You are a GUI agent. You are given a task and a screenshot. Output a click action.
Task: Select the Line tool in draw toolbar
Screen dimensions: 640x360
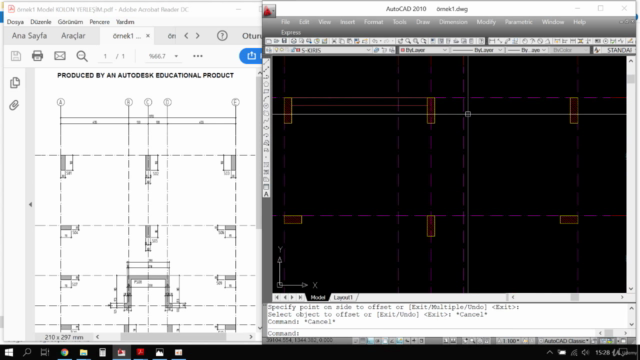pyautogui.click(x=267, y=62)
